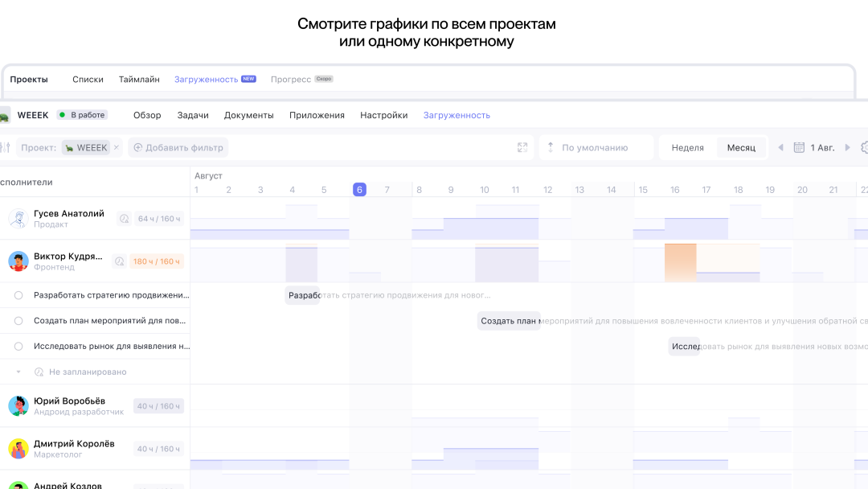Expand the 'Не запланировано' section
Screen dimensions: 868x489
[x=18, y=372]
